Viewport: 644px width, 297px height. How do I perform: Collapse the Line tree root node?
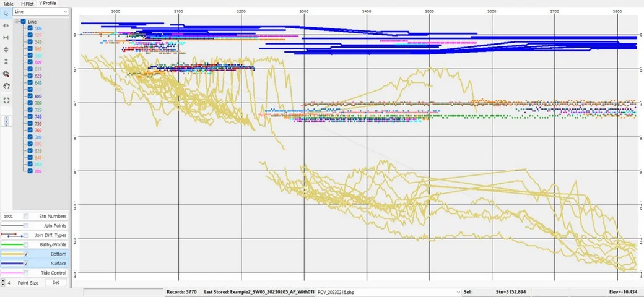pos(17,22)
